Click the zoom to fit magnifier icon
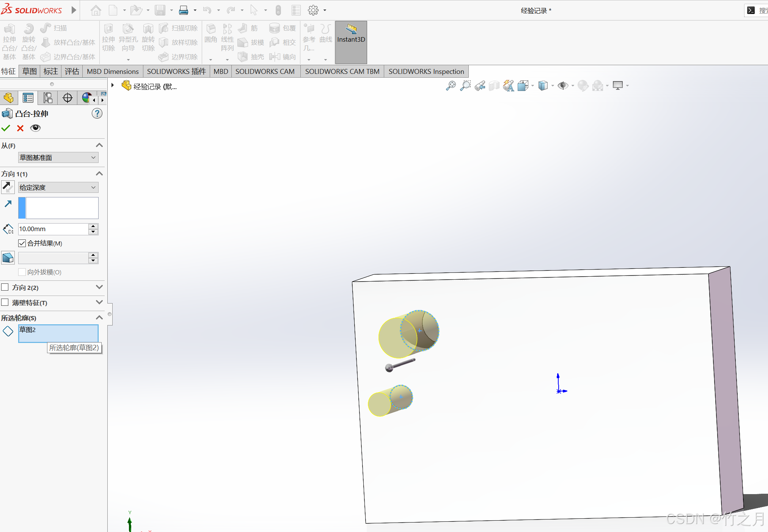The height and width of the screenshot is (532, 768). tap(451, 86)
